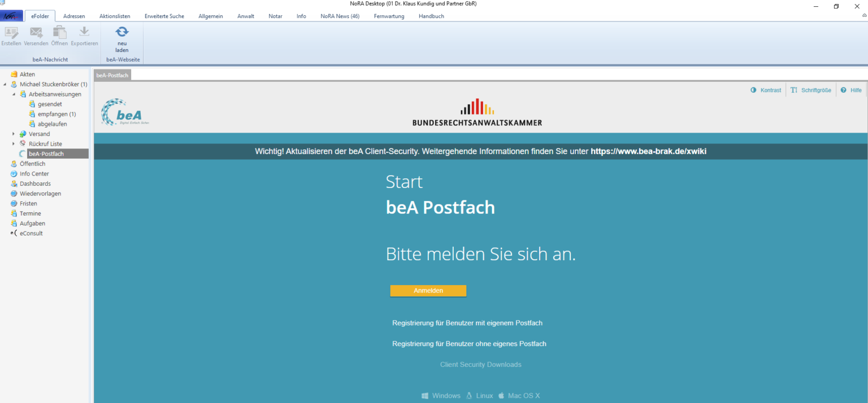Open the Info Center from the sidebar
The height and width of the screenshot is (403, 868).
pos(33,173)
